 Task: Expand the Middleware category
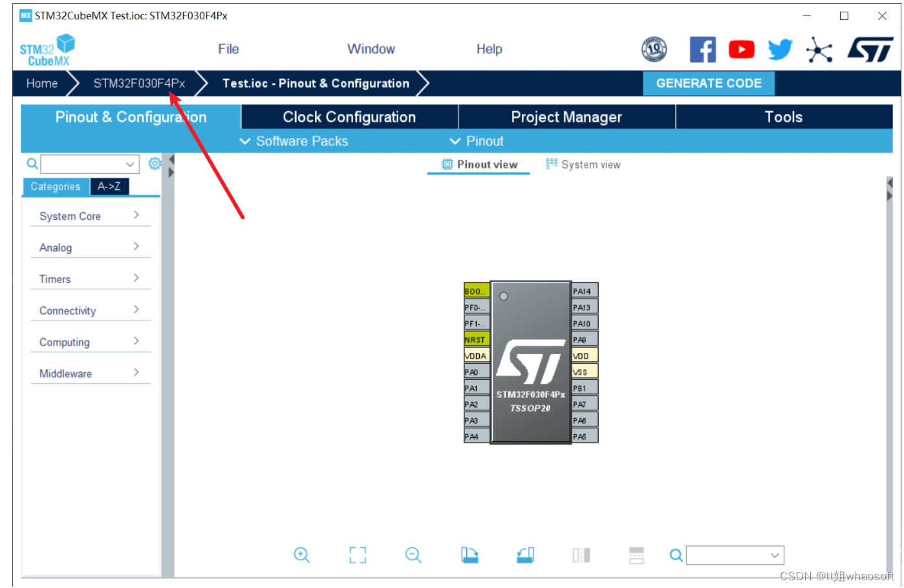tap(90, 373)
